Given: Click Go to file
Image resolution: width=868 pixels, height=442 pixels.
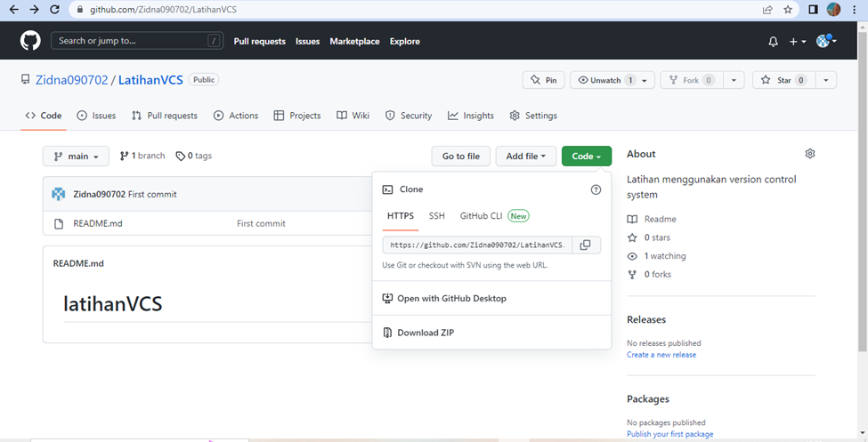Looking at the screenshot, I should click(x=460, y=156).
